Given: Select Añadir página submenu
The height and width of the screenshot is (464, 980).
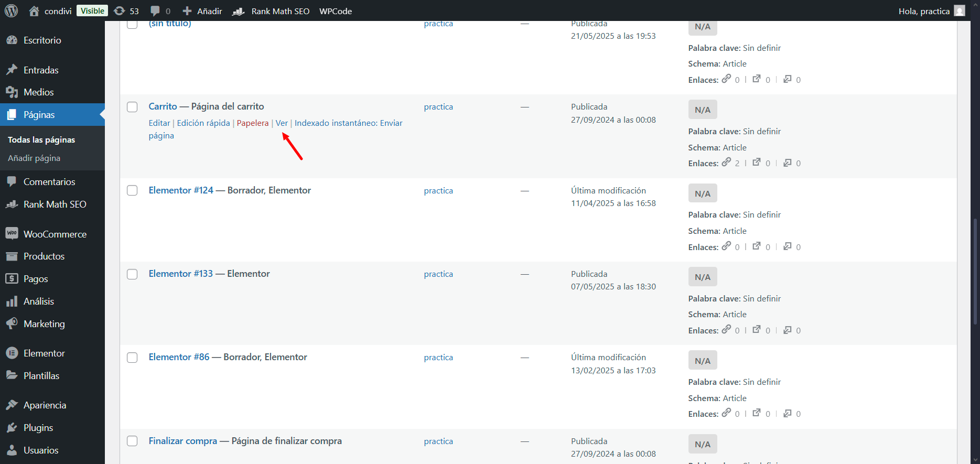Looking at the screenshot, I should tap(34, 158).
